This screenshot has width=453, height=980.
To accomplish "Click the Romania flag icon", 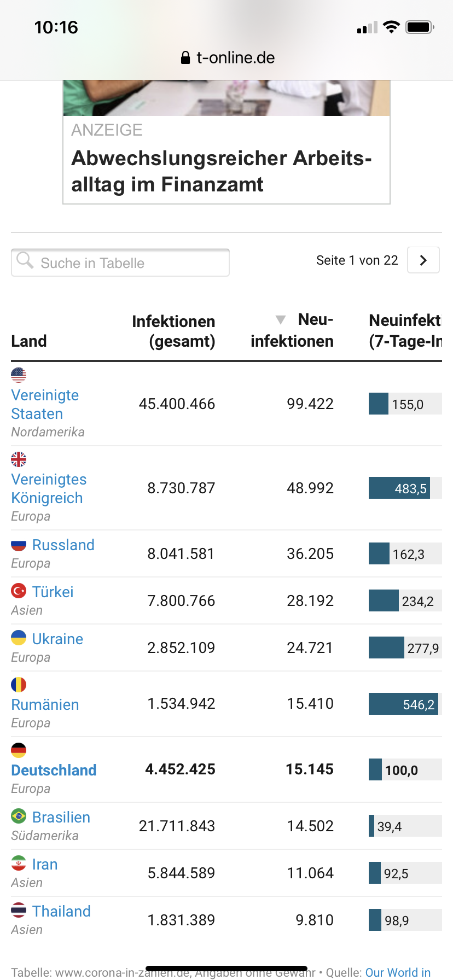I will pyautogui.click(x=19, y=684).
